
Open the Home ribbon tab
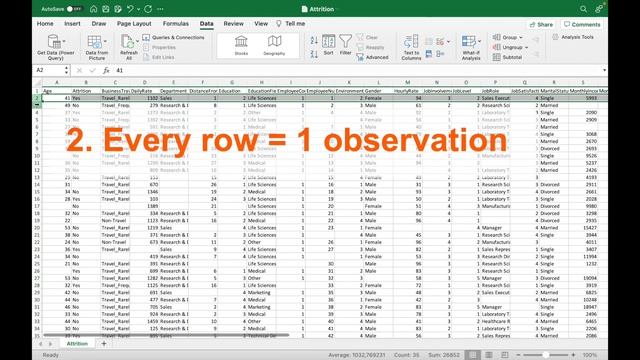pyautogui.click(x=45, y=24)
